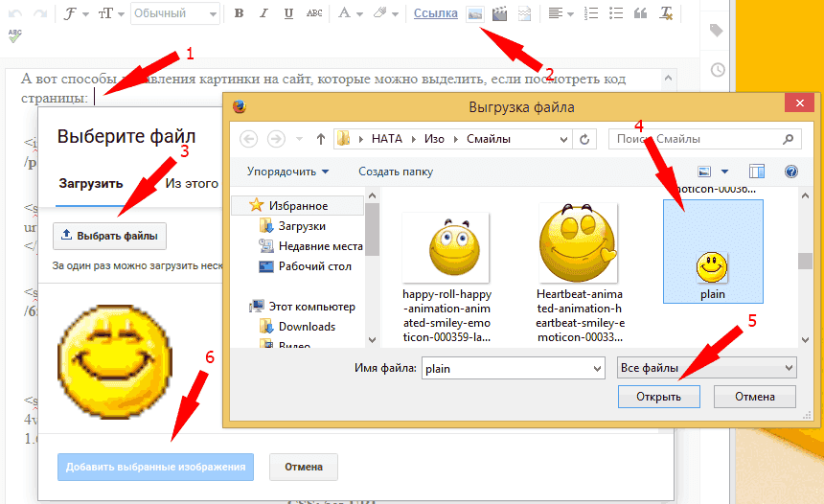Click the "Выбрать файлы" button
This screenshot has height=504, width=824.
110,236
